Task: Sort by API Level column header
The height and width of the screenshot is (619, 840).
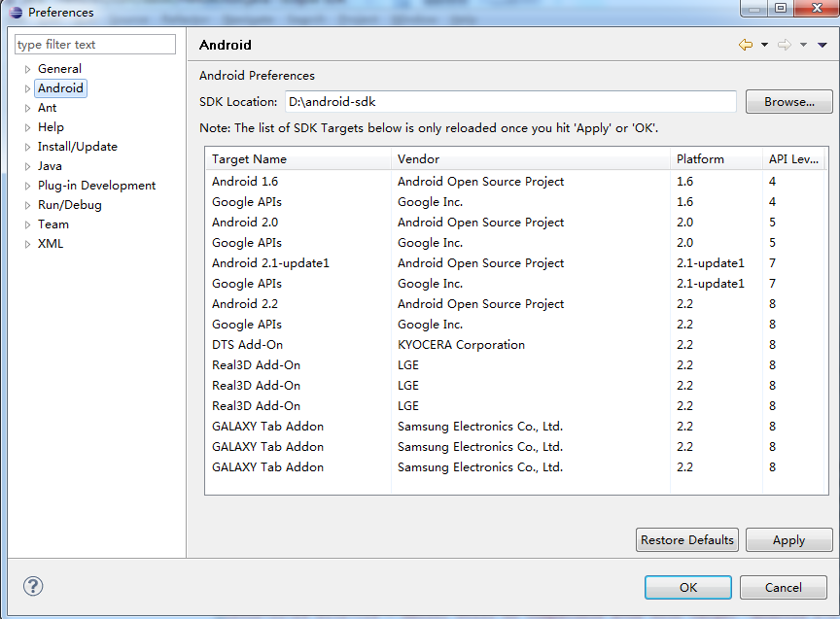Action: [x=793, y=159]
